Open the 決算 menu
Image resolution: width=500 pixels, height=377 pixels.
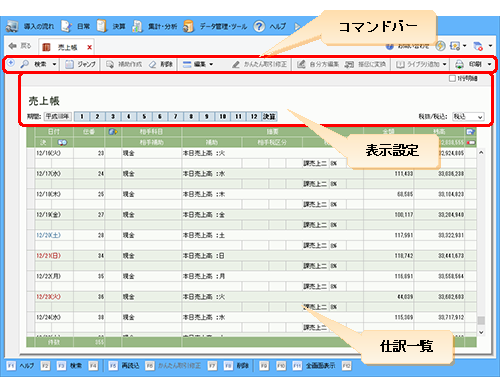point(111,26)
